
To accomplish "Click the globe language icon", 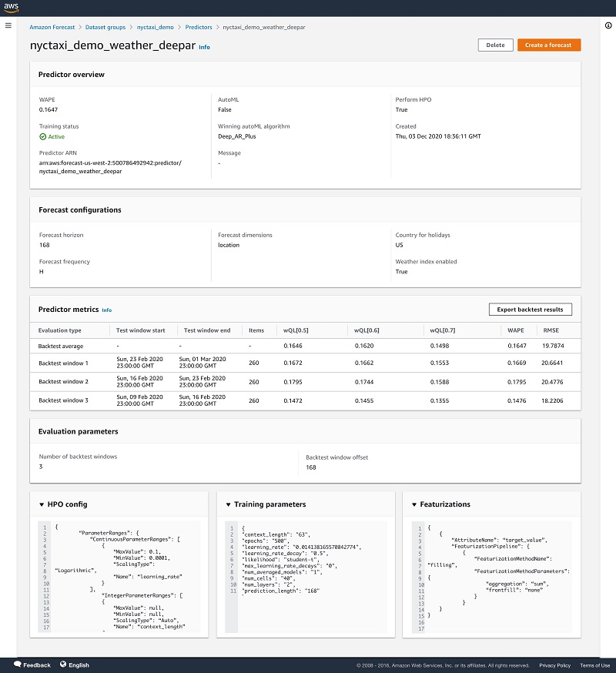I will click(x=63, y=664).
